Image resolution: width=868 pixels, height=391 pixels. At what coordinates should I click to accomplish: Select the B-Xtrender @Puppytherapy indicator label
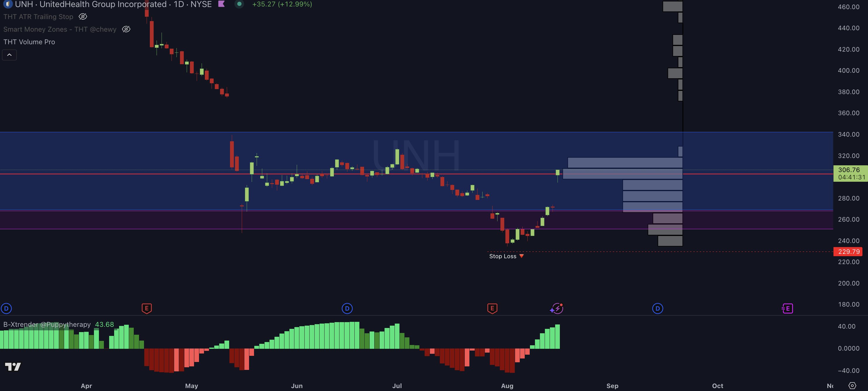[47, 324]
